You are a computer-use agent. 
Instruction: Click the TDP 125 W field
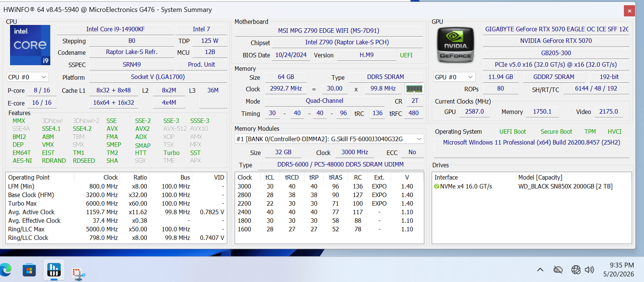point(210,41)
